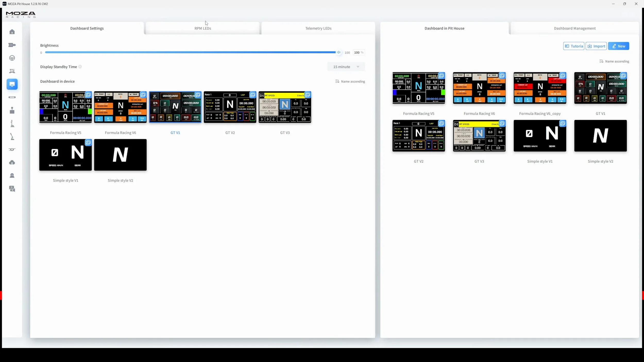Open Name ascending sort for Dashboard in device
The width and height of the screenshot is (644, 362).
(x=350, y=81)
